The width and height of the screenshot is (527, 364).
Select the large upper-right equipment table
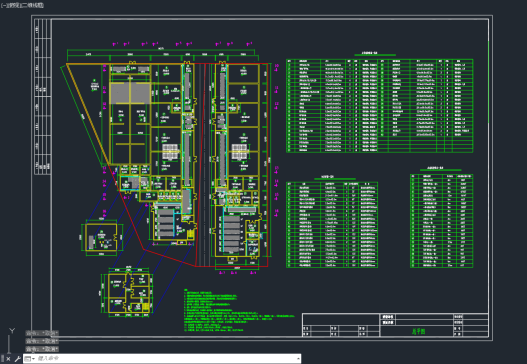click(x=379, y=106)
